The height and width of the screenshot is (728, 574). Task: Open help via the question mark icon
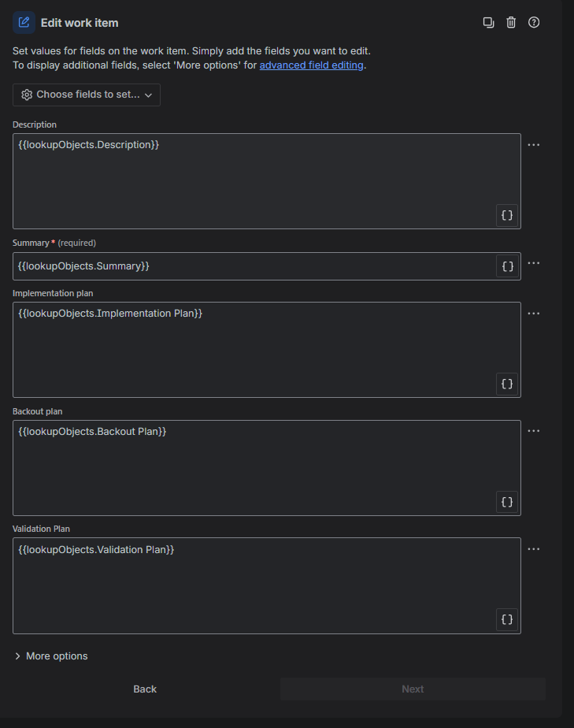(534, 22)
